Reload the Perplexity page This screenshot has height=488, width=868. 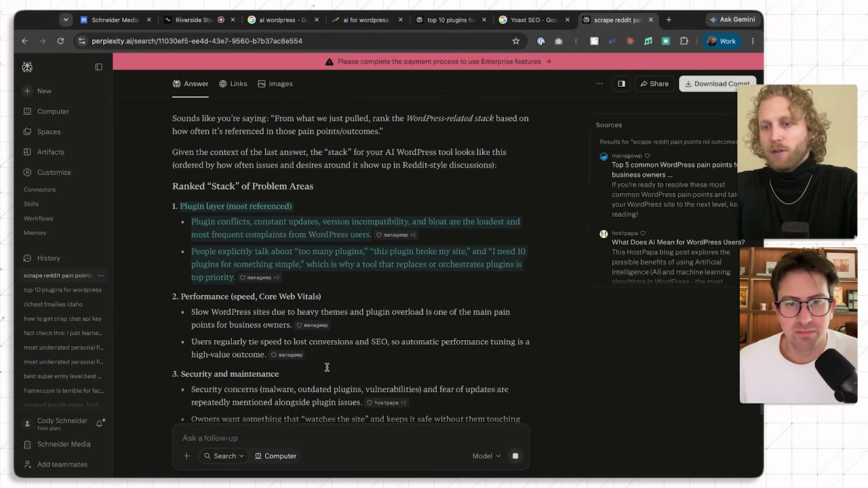coord(60,41)
